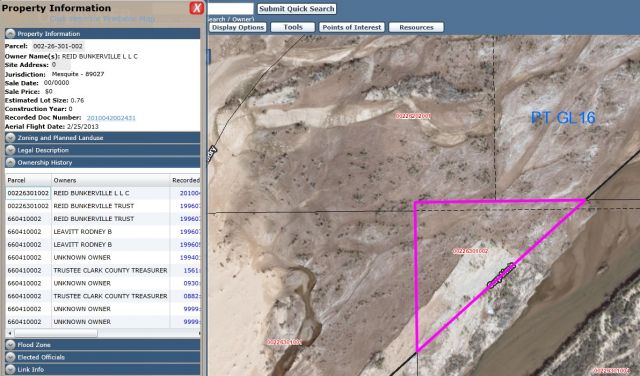Collapse the Property Information section icon
This screenshot has height=376, width=640.
[x=11, y=34]
